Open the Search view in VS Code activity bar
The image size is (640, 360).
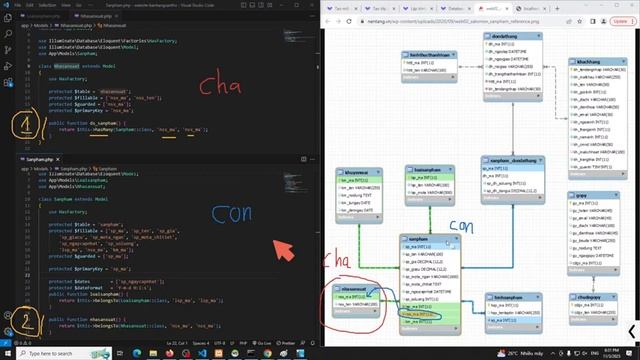[8, 34]
